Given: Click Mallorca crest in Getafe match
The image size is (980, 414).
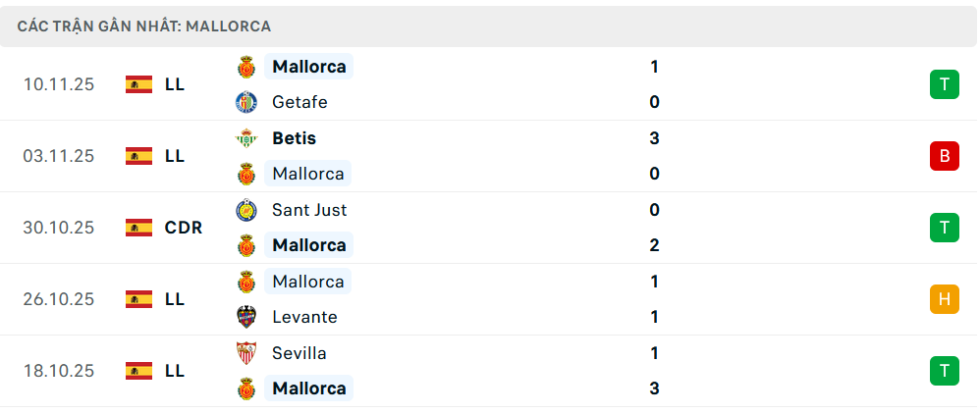Looking at the screenshot, I should [245, 67].
